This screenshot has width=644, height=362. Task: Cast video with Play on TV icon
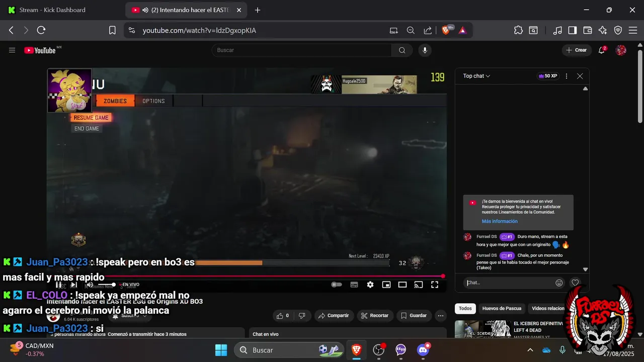pos(419,285)
